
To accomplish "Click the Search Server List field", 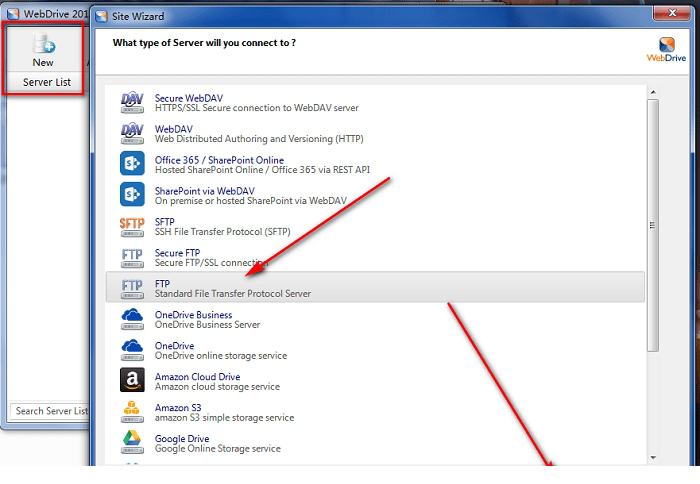I will click(x=48, y=411).
